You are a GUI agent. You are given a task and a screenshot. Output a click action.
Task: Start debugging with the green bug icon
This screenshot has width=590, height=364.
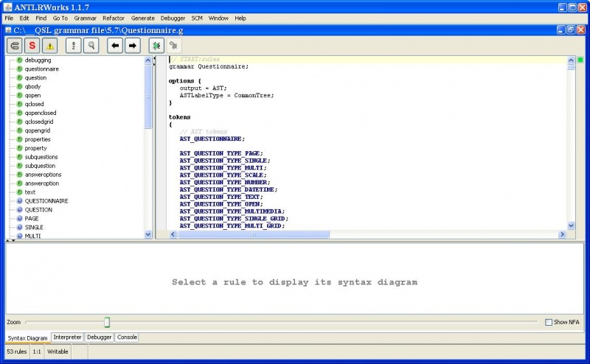[156, 46]
